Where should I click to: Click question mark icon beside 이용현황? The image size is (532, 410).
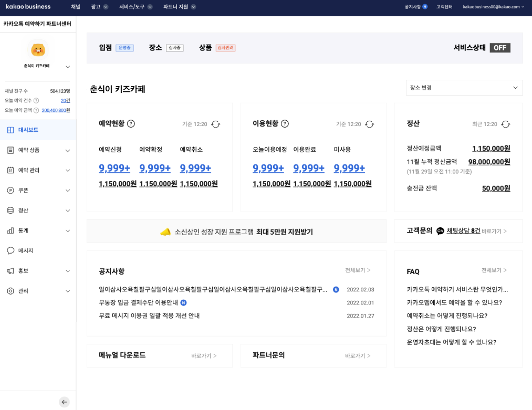[x=285, y=124]
